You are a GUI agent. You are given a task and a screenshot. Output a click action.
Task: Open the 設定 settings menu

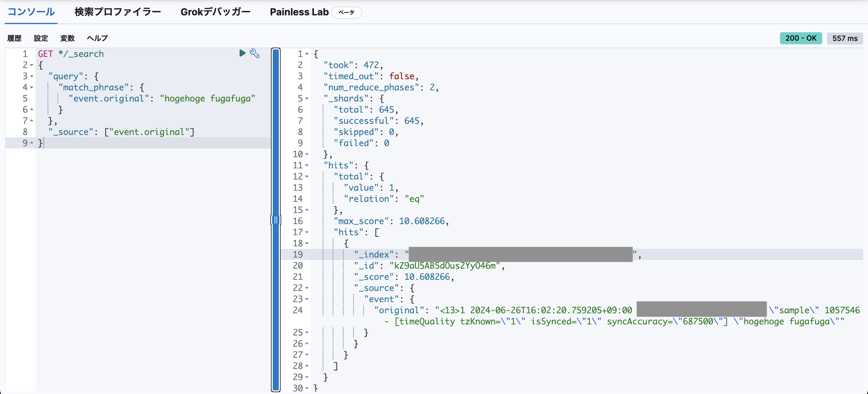(x=41, y=38)
